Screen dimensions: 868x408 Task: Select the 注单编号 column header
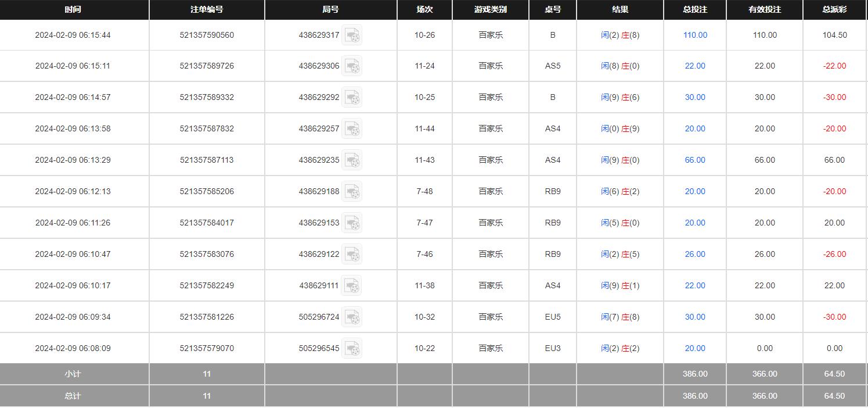click(207, 9)
